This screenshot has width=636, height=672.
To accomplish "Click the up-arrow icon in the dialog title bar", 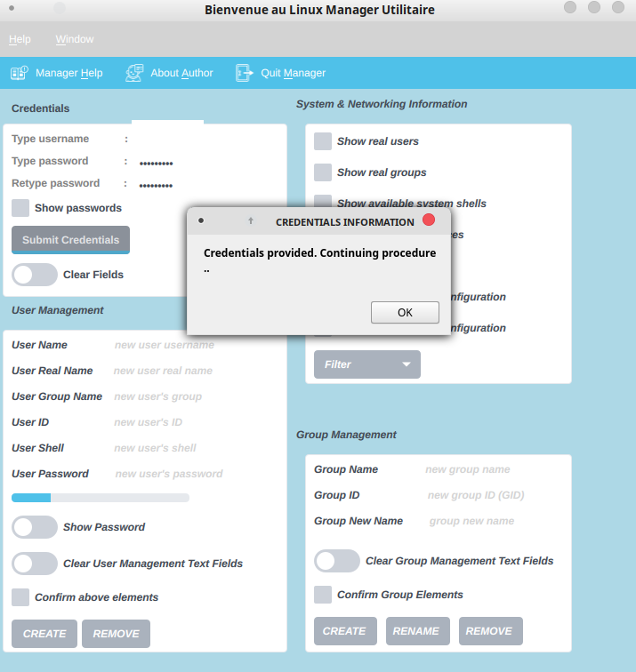I will coord(251,220).
